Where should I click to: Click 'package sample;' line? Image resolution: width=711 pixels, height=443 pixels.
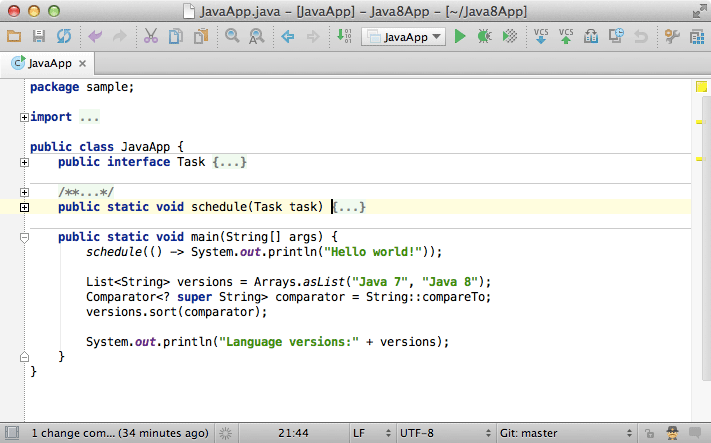coord(82,87)
